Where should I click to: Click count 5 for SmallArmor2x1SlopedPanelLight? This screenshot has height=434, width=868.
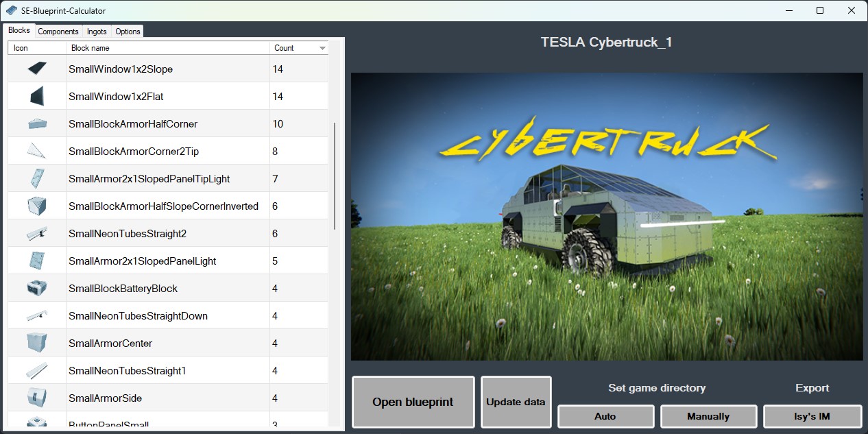click(275, 261)
